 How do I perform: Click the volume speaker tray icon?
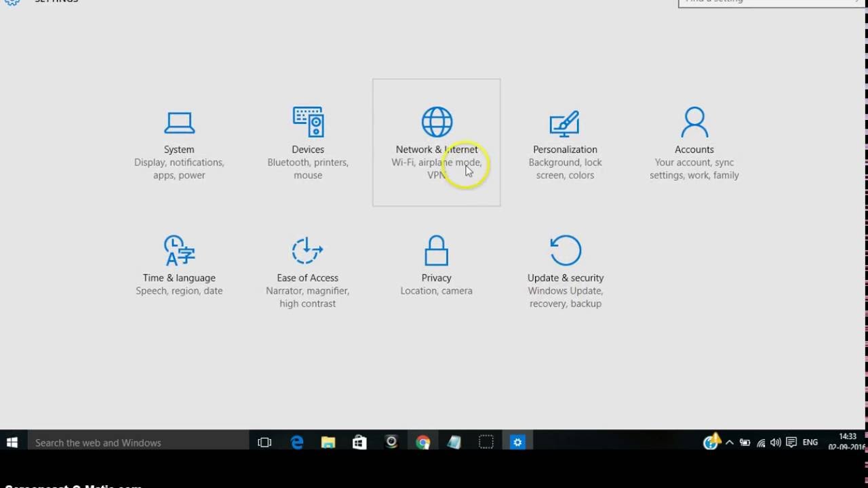tap(775, 443)
